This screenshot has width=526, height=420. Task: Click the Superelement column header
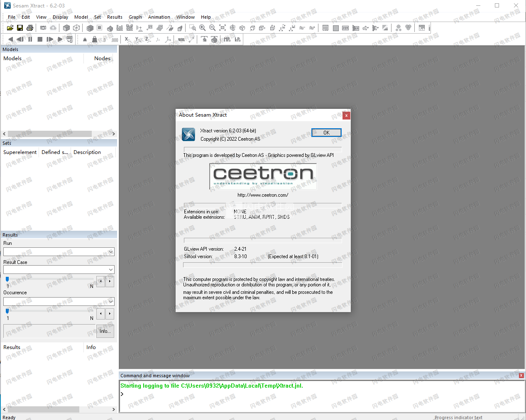pyautogui.click(x=20, y=152)
